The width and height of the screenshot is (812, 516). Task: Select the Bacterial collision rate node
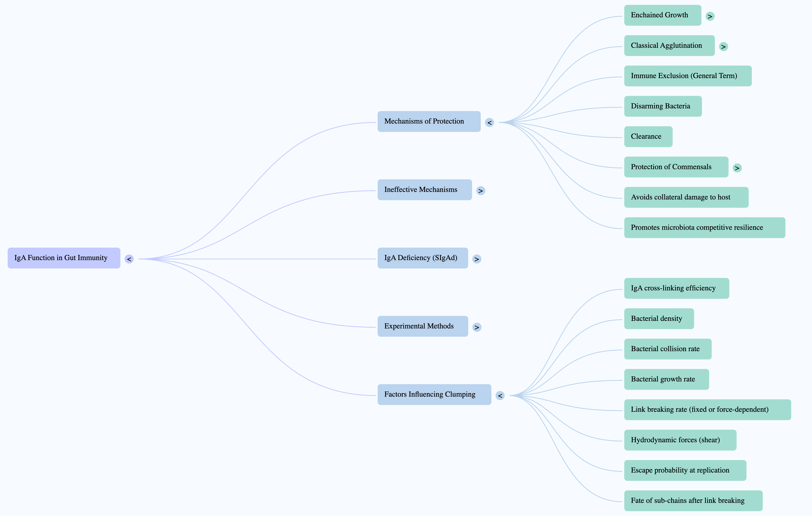click(668, 349)
